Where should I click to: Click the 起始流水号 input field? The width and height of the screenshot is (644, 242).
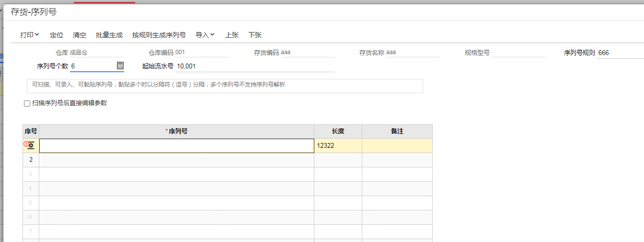(x=255, y=66)
